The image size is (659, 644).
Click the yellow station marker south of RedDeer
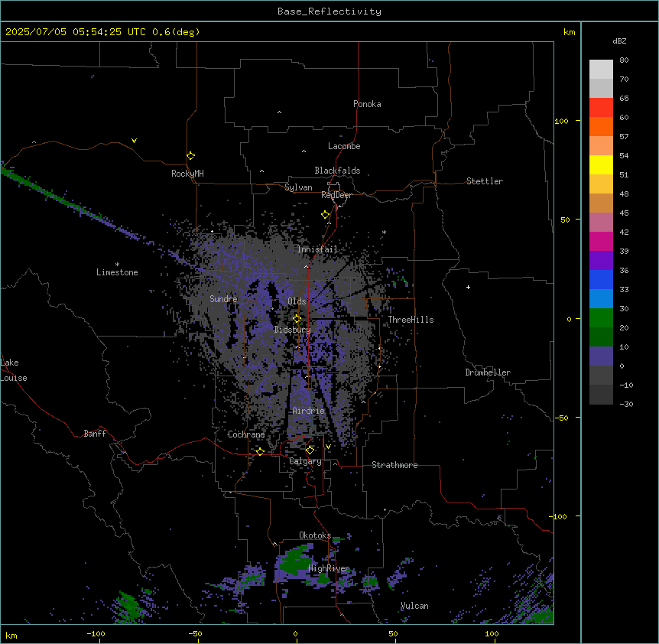coord(325,215)
